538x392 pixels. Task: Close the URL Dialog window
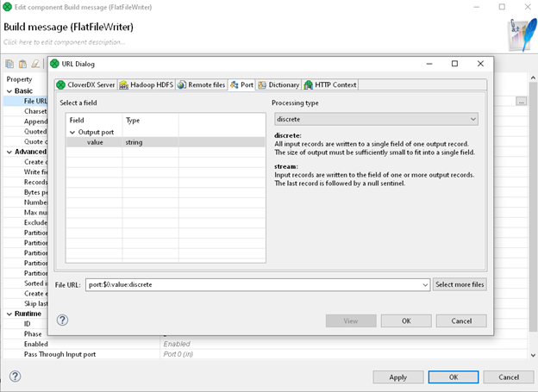480,64
